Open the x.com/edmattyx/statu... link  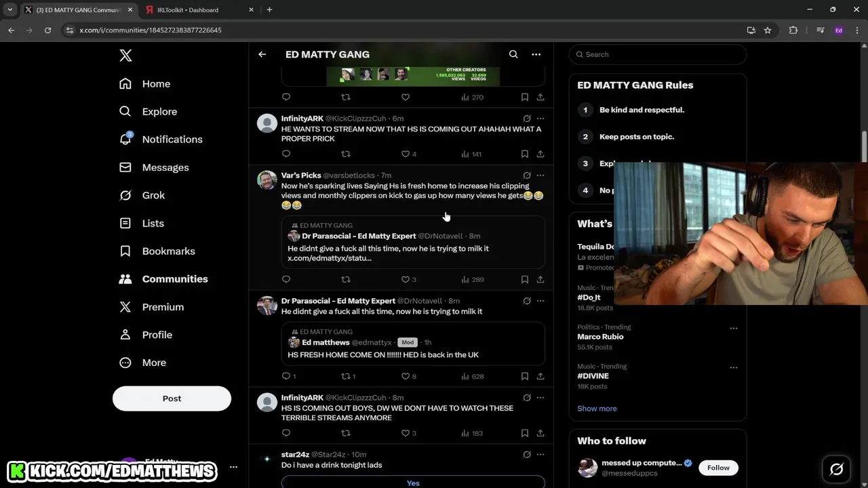pos(330,258)
